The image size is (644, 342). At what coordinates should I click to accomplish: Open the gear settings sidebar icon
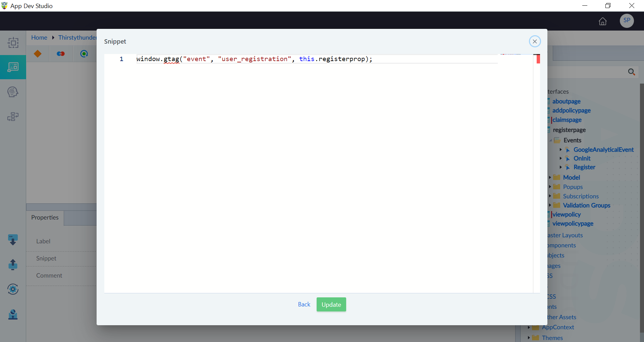(13, 289)
